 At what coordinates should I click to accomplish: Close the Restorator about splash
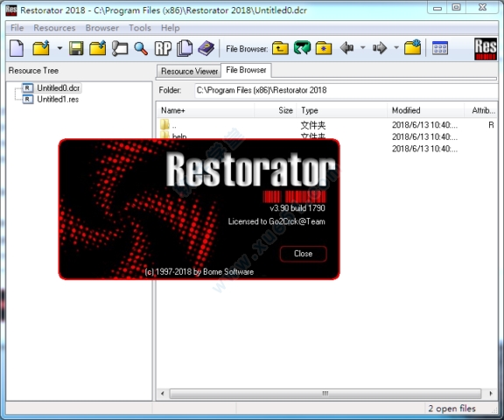(x=303, y=254)
